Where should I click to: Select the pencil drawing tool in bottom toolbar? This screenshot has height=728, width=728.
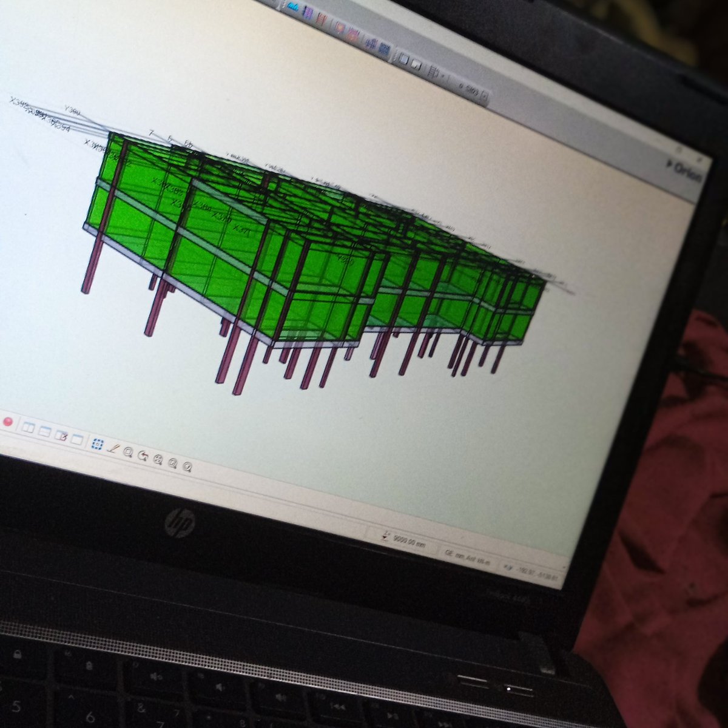[x=113, y=448]
